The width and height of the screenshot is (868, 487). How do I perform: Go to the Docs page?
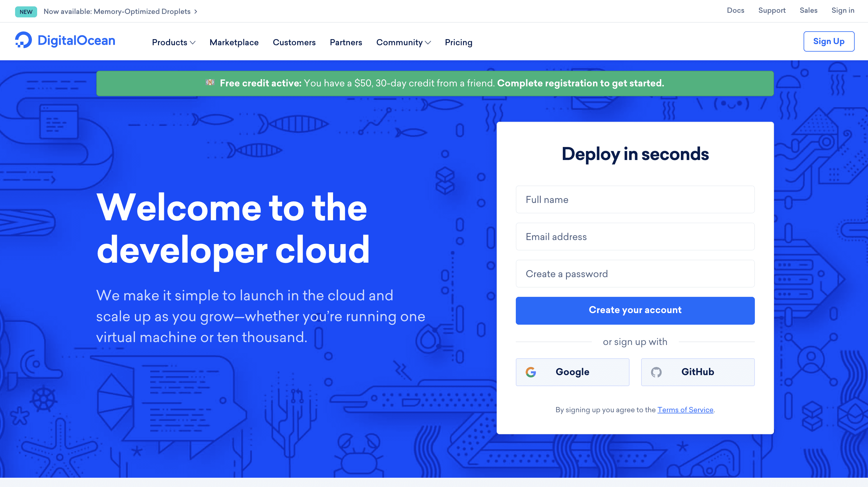(x=736, y=10)
